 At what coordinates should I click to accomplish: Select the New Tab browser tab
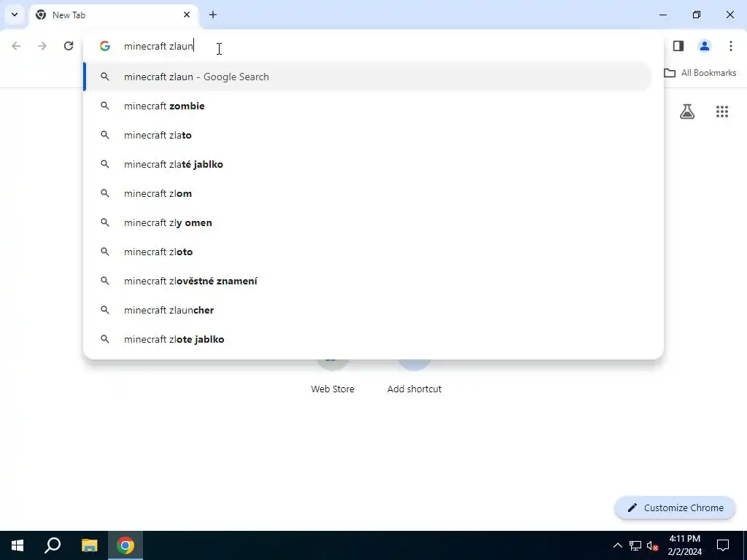[113, 15]
